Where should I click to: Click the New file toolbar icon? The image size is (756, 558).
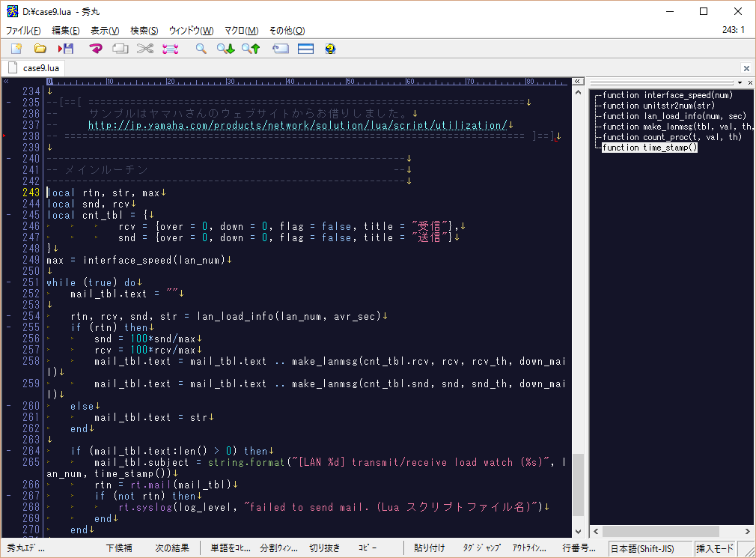16,49
